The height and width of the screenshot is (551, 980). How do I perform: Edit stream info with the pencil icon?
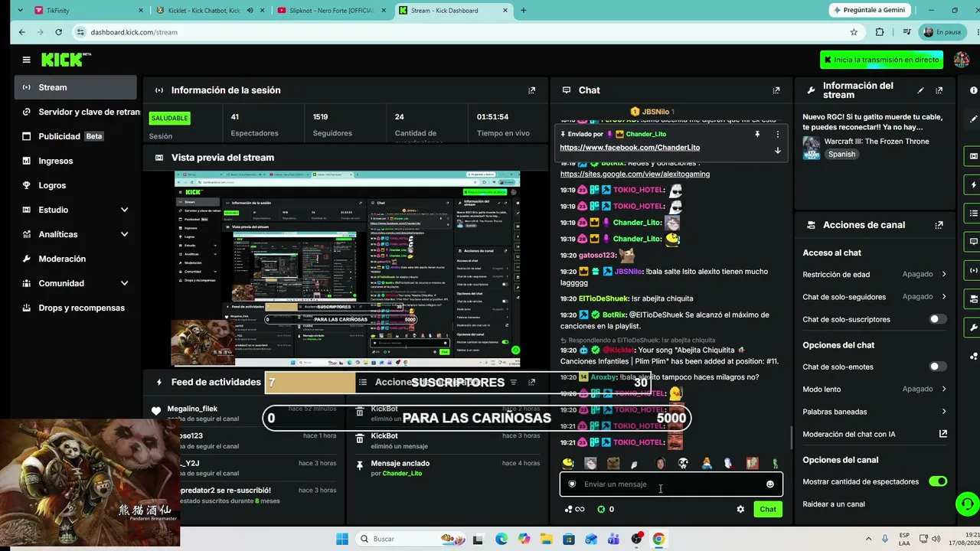920,90
